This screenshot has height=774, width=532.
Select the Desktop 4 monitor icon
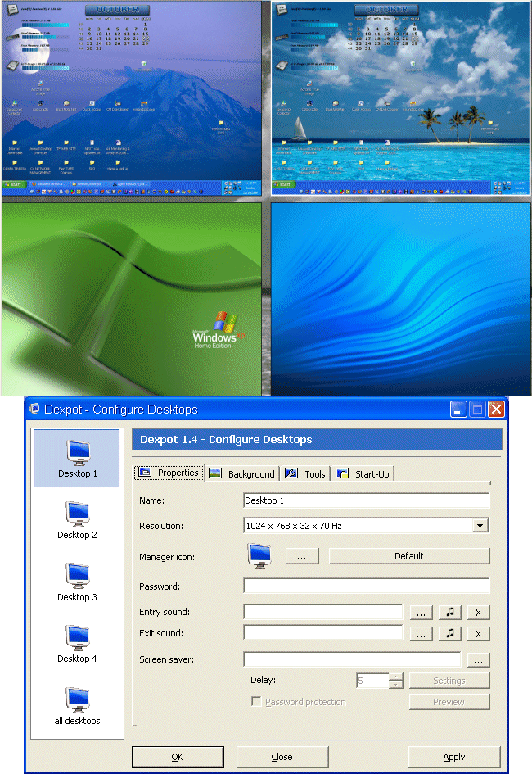pyautogui.click(x=78, y=638)
